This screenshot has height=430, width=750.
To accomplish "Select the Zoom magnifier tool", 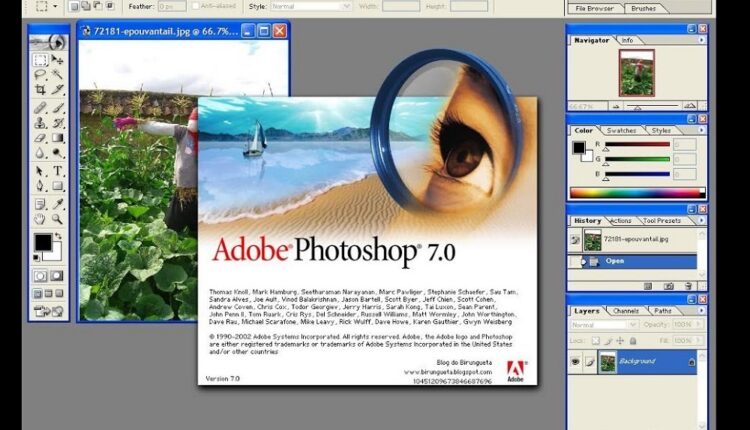I will pyautogui.click(x=57, y=219).
